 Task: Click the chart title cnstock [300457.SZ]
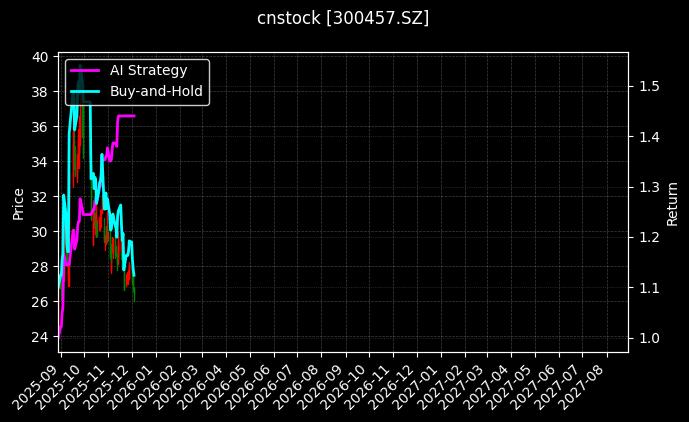pos(343,18)
